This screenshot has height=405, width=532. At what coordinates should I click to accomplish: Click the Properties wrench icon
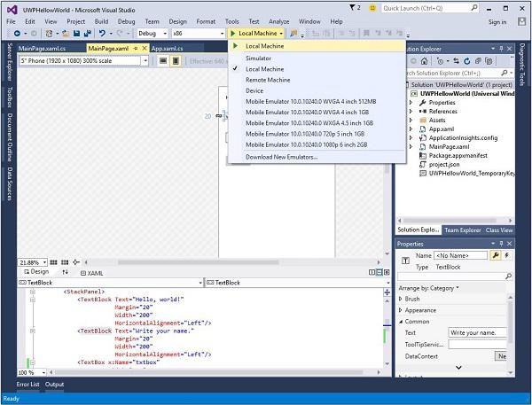495,254
